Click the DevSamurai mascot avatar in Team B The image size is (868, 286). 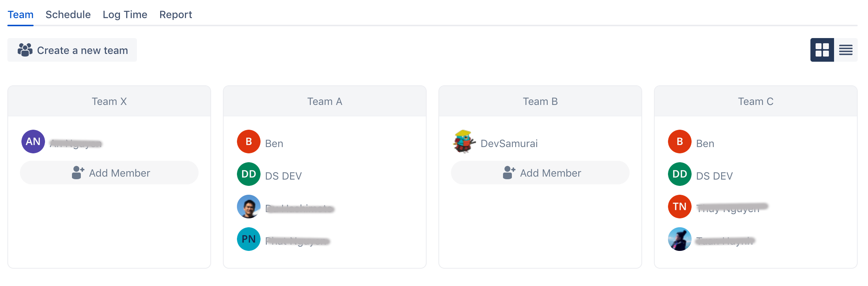(x=464, y=142)
